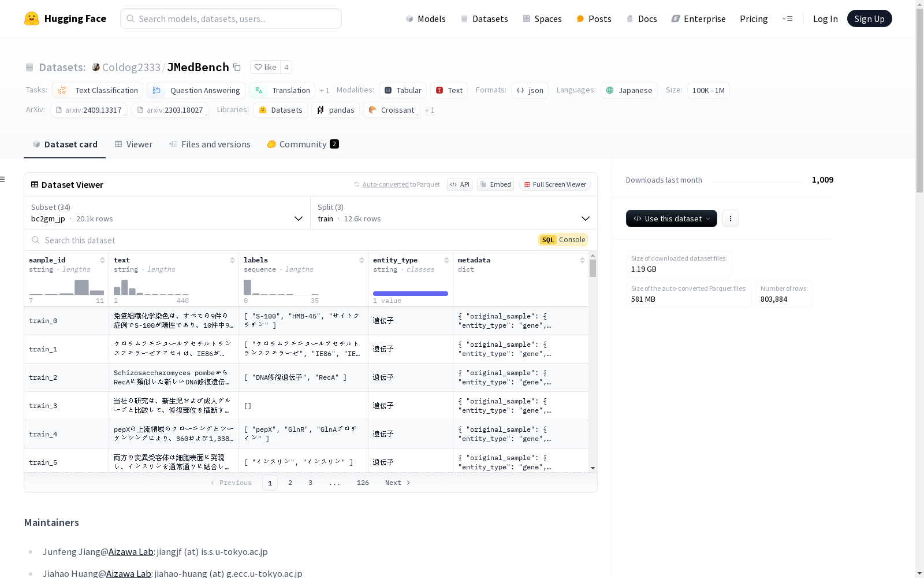
Task: Expand the Subset bc2gm_jp dropdown
Action: click(167, 213)
